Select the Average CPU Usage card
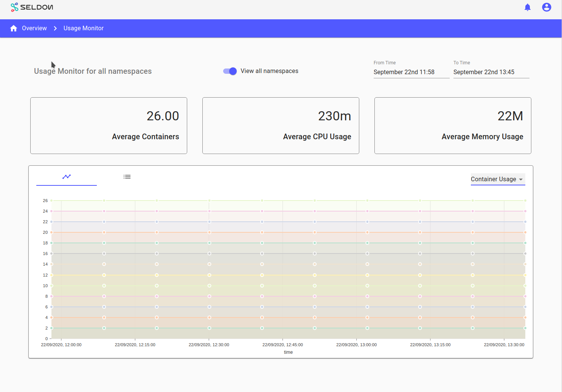The height and width of the screenshot is (392, 562). pos(281,126)
